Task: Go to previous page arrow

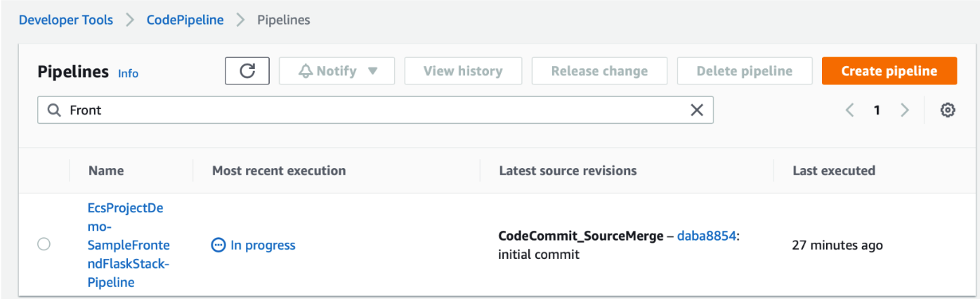Action: [849, 110]
